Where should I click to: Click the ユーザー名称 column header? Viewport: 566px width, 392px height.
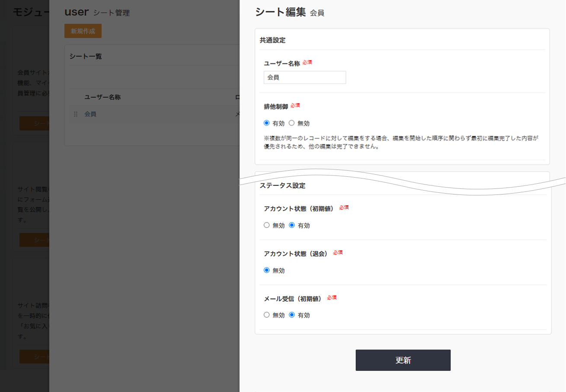pyautogui.click(x=102, y=97)
